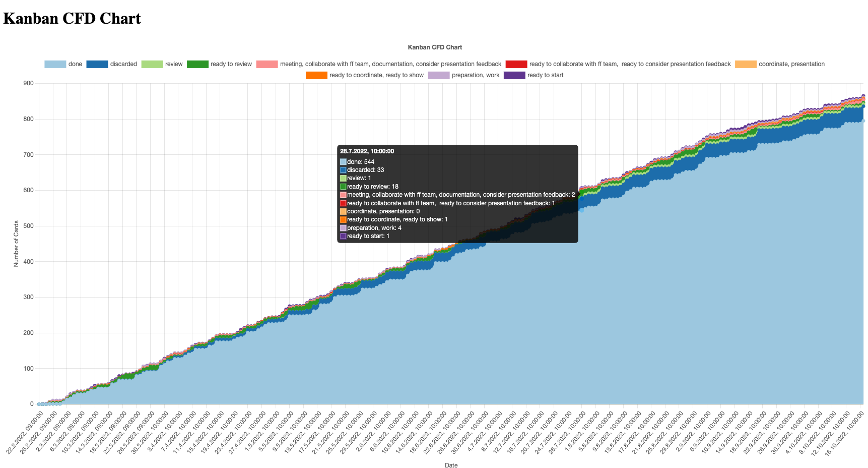Viewport: 868px width, 468px height.
Task: Click the 'Kanban CFD Chart' page heading
Action: click(72, 19)
